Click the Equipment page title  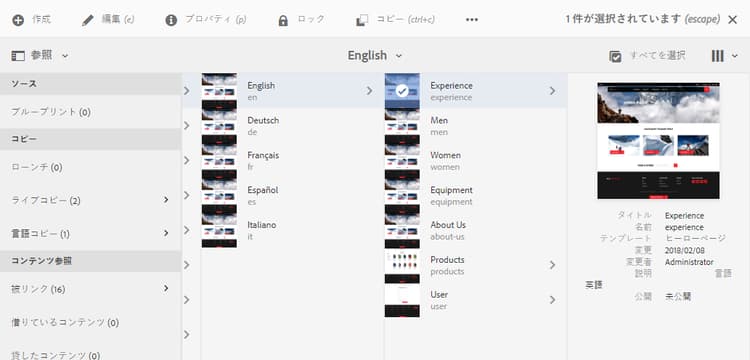tap(452, 190)
